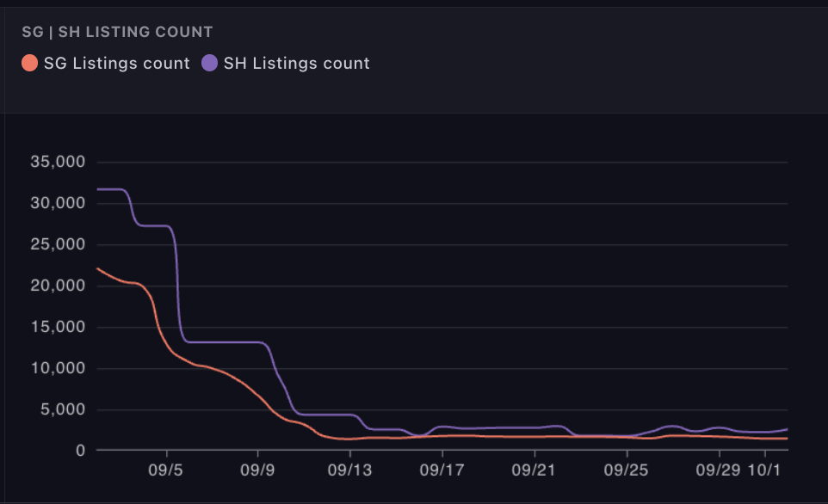Click the 20,000 y-axis label
Image resolution: width=828 pixels, height=504 pixels.
(57, 286)
